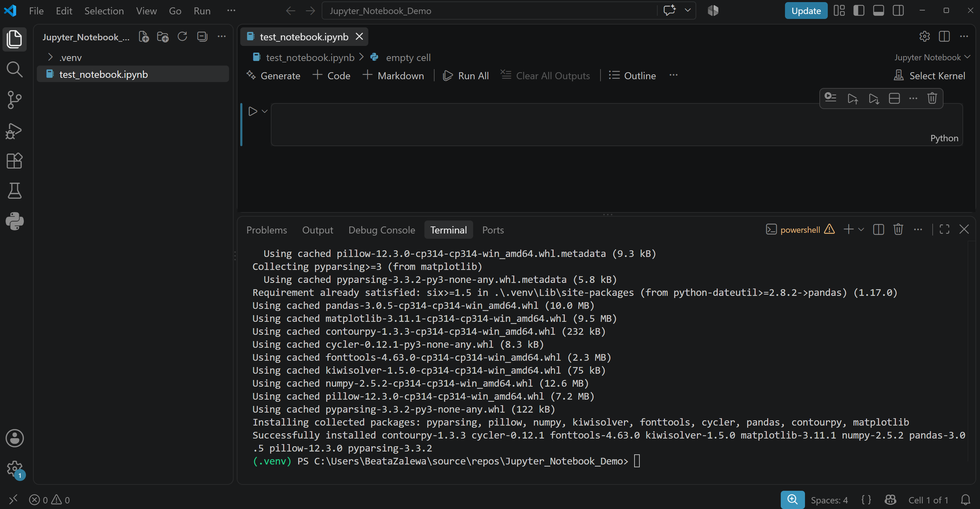980x509 pixels.
Task: Toggle the bottom panel visibility
Action: pos(878,11)
